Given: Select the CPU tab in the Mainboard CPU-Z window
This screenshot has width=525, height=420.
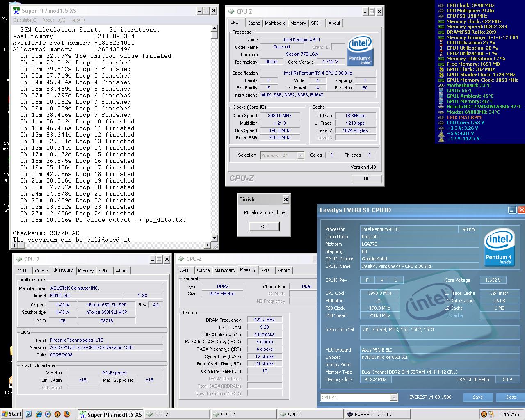Looking at the screenshot, I should pos(22,271).
